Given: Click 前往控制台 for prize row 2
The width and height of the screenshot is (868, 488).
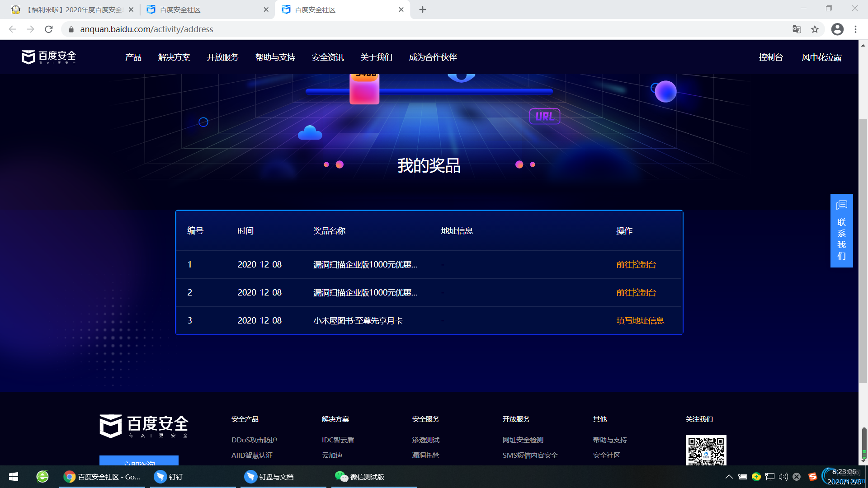Looking at the screenshot, I should coord(636,293).
